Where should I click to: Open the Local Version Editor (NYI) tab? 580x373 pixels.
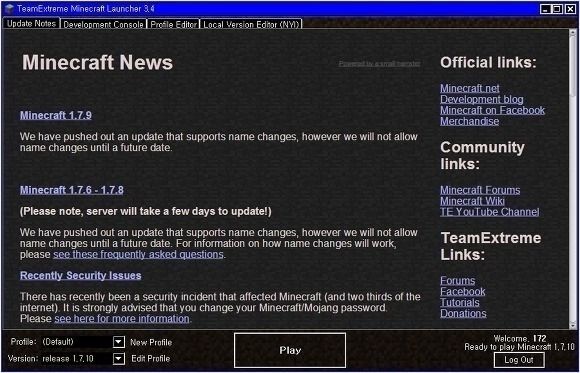[x=251, y=24]
